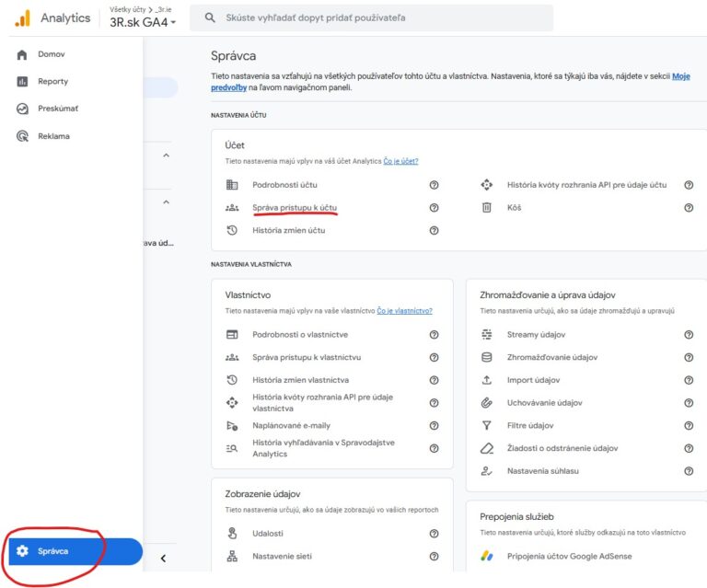Open help for Kôš
Screen dimensions: 707x588
pos(689,208)
